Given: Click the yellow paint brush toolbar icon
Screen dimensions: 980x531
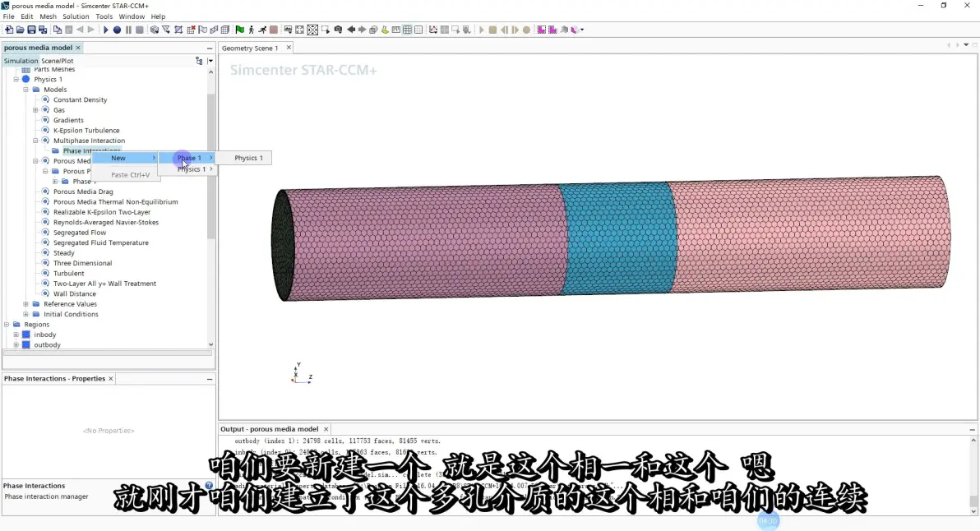Looking at the screenshot, I should point(385,30).
